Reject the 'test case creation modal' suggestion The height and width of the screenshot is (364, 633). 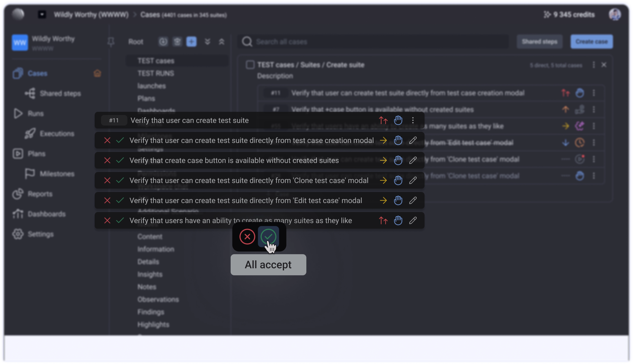pyautogui.click(x=107, y=141)
